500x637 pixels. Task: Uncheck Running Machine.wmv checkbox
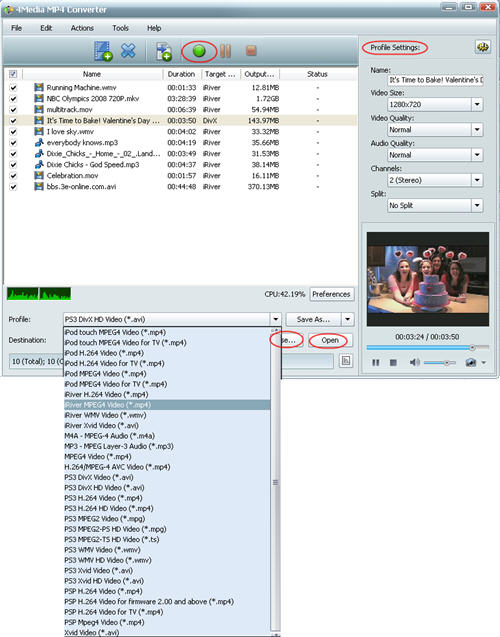tap(13, 88)
